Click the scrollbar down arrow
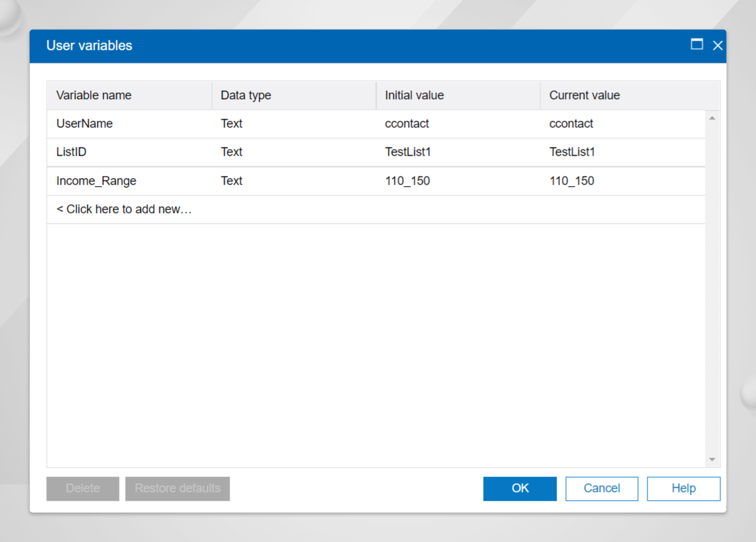Image resolution: width=756 pixels, height=542 pixels. (712, 459)
